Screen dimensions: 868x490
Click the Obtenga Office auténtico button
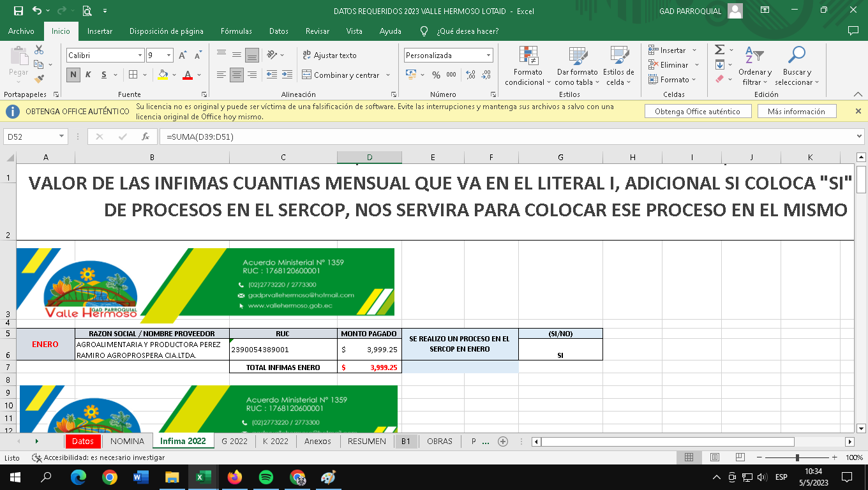pos(697,112)
